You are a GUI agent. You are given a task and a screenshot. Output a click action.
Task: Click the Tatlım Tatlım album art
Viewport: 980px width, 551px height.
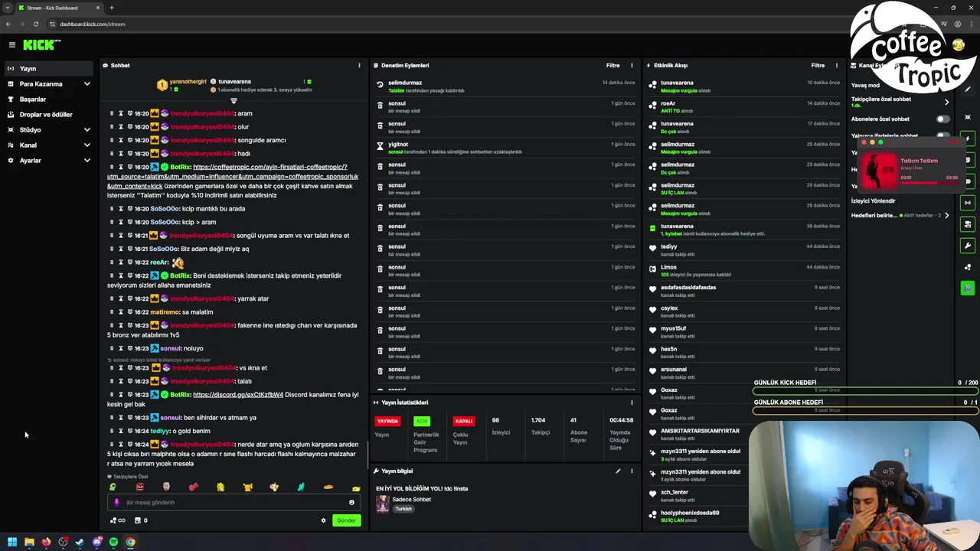tap(879, 170)
